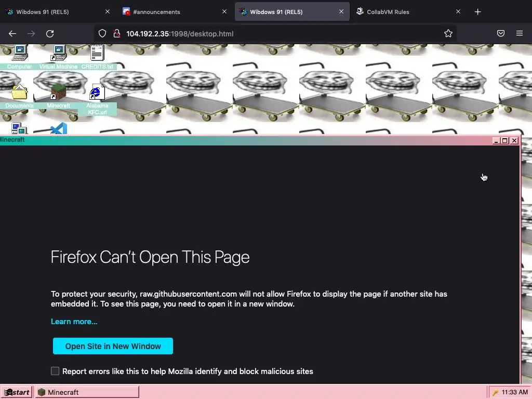
Task: Open the Alabama KFC.url shortcut
Action: 97,100
